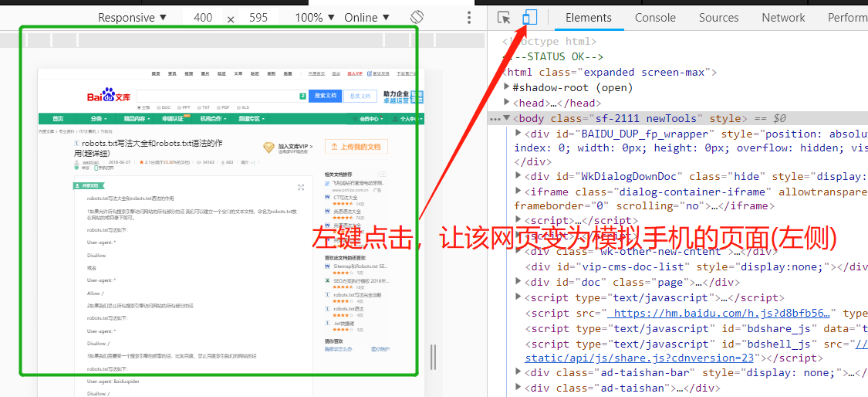Click the rotate device orientation icon
The image size is (868, 397).
pyautogui.click(x=417, y=17)
